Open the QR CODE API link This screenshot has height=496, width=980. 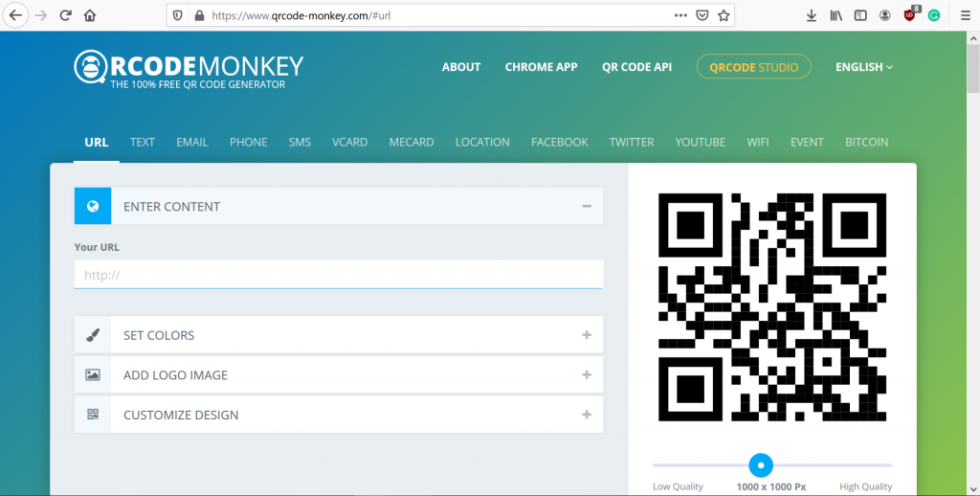coord(636,67)
